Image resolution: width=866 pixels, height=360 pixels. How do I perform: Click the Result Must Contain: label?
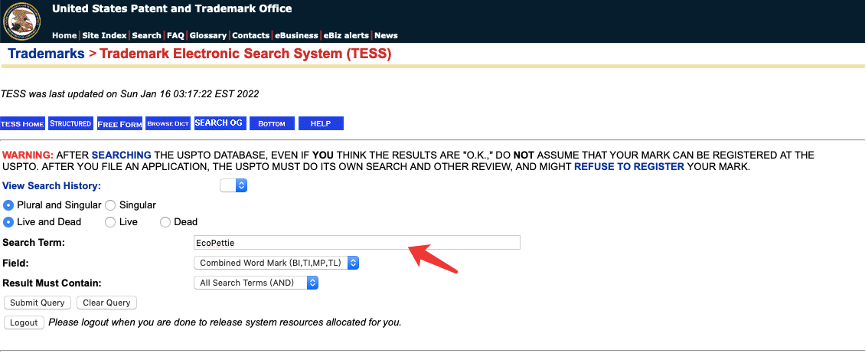point(52,283)
